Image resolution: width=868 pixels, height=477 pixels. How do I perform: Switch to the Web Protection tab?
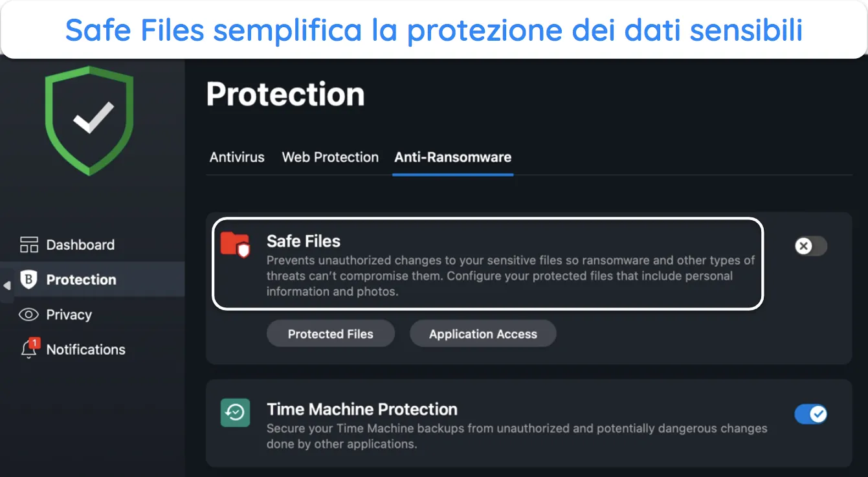[x=330, y=157]
